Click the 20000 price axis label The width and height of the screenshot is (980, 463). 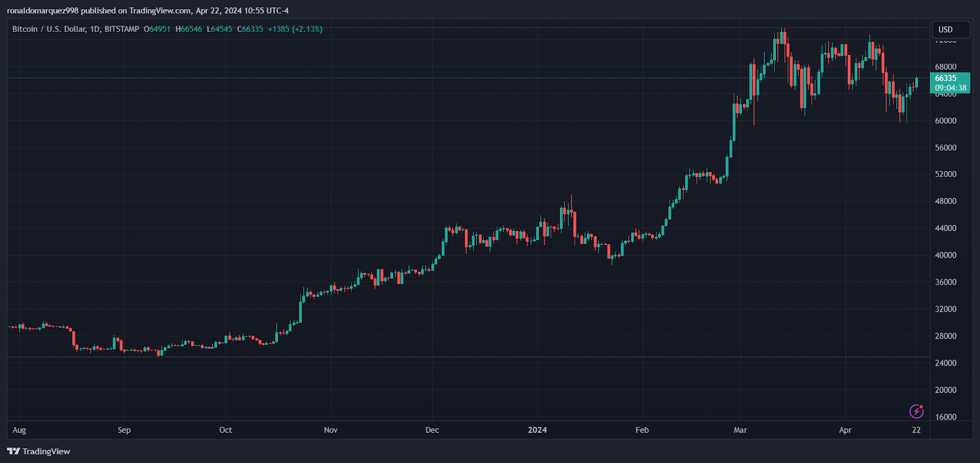click(946, 390)
